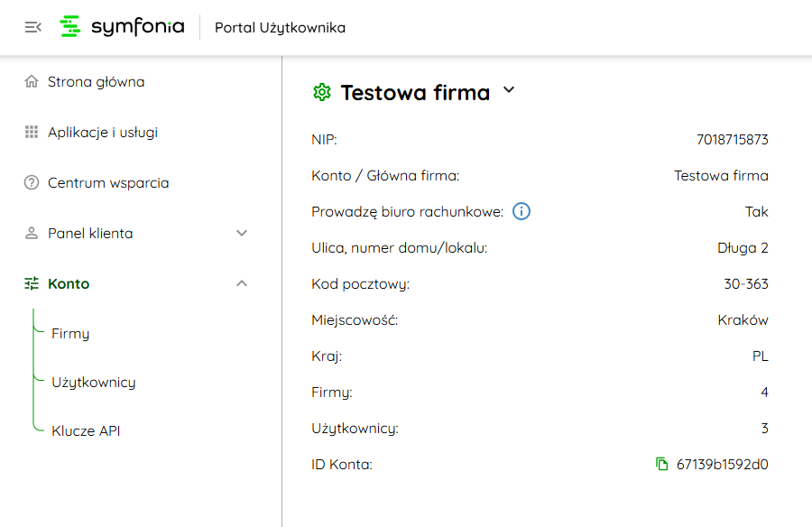Expand the Panel klienta submenu

point(241,234)
